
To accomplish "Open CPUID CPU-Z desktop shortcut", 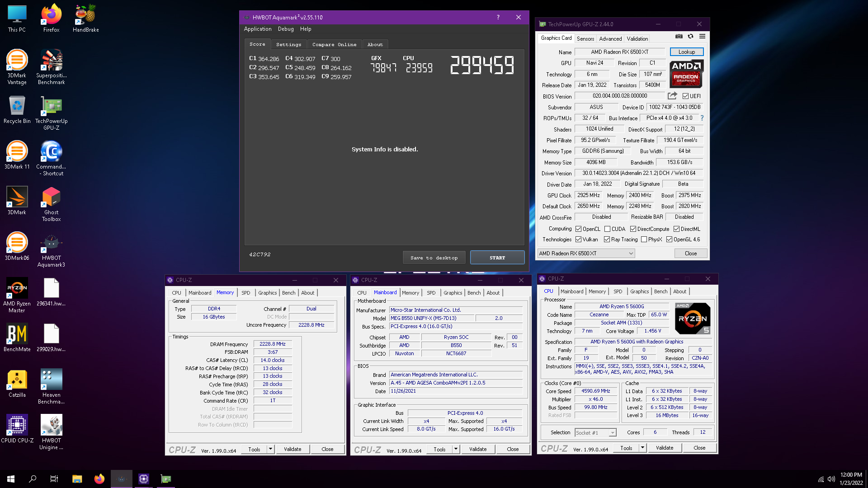I will click(17, 429).
